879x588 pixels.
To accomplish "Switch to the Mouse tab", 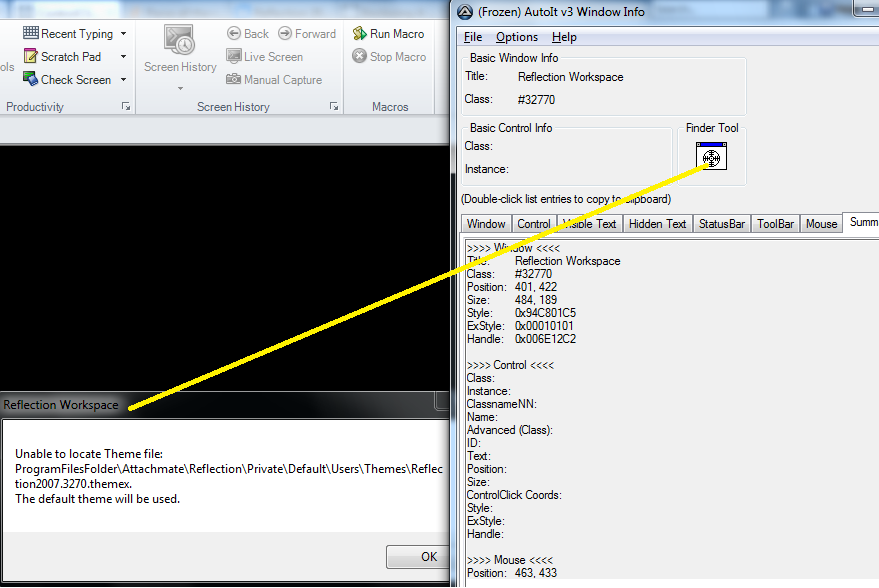I will point(821,224).
